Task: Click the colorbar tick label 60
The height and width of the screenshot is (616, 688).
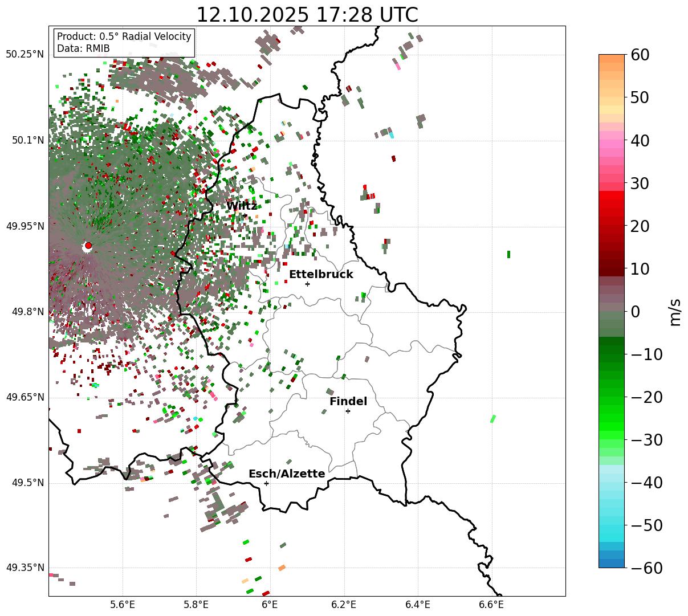Action: [x=640, y=55]
